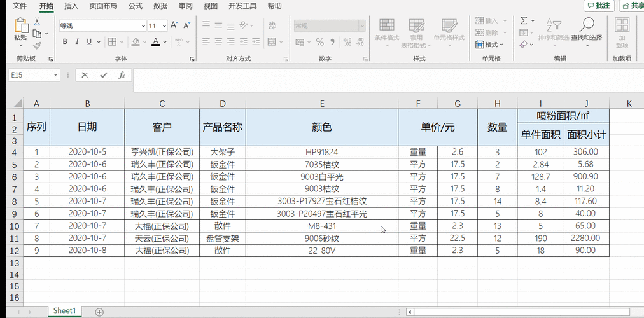Image resolution: width=644 pixels, height=318 pixels.
Task: Switch to the Review (审阅) tab
Action: coord(185,6)
